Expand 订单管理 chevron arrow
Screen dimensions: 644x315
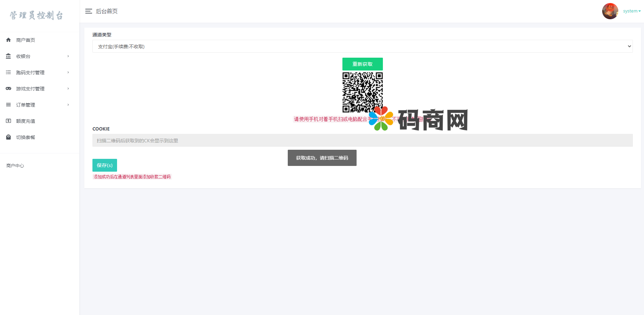(x=68, y=105)
